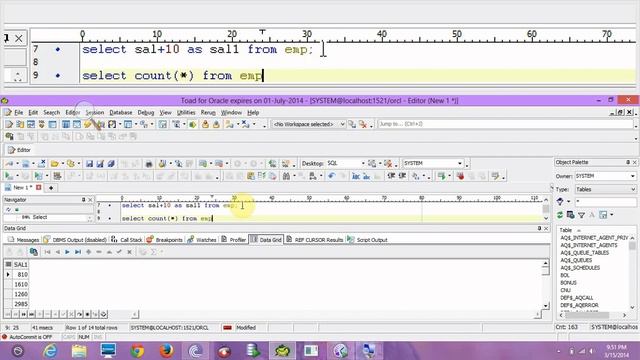Open the Type Tables dropdown
The height and width of the screenshot is (360, 640).
pos(632,189)
